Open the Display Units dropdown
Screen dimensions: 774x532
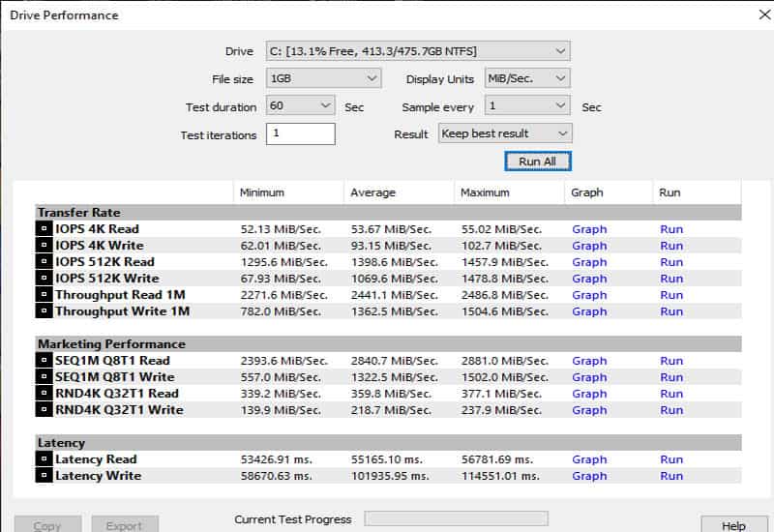tap(527, 78)
